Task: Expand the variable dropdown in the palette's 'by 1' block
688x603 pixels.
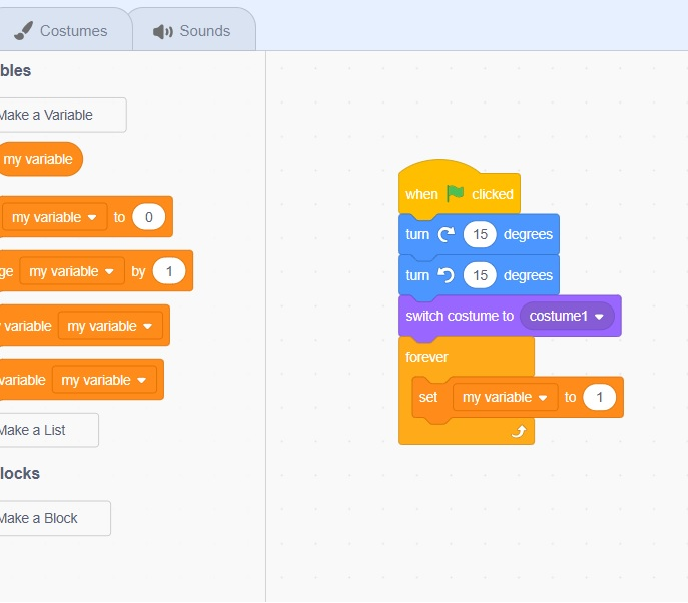Action: point(73,271)
